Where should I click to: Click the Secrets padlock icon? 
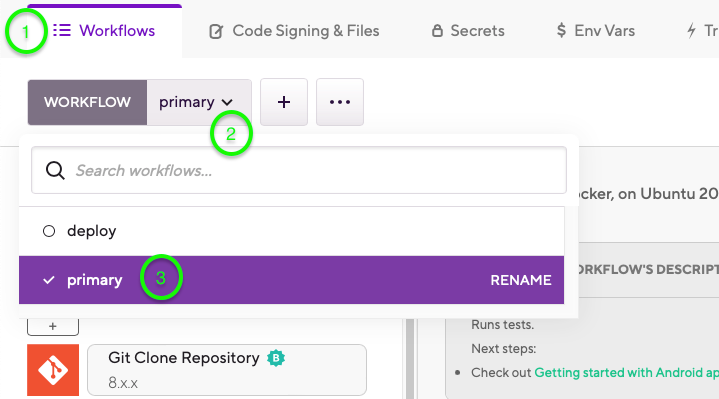(x=437, y=31)
